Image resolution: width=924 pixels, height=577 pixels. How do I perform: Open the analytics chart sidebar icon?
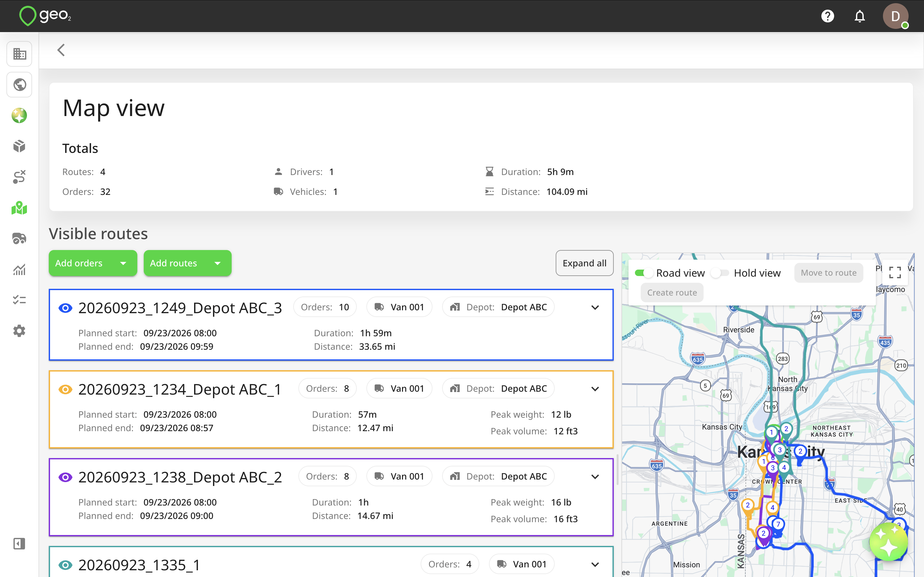(20, 269)
